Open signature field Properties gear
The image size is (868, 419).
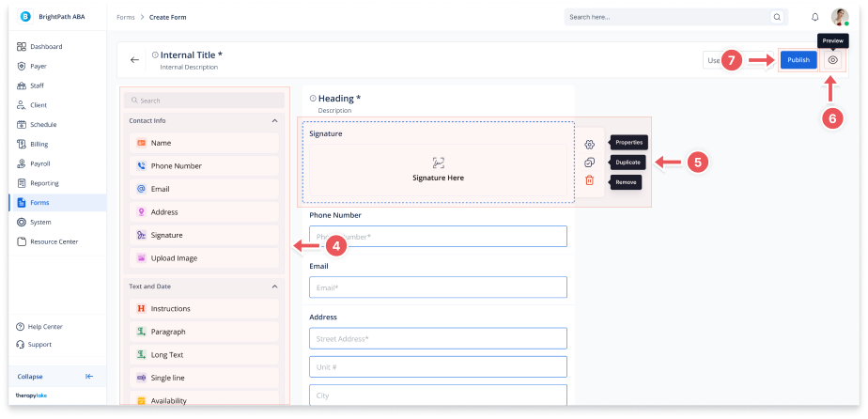(x=590, y=145)
